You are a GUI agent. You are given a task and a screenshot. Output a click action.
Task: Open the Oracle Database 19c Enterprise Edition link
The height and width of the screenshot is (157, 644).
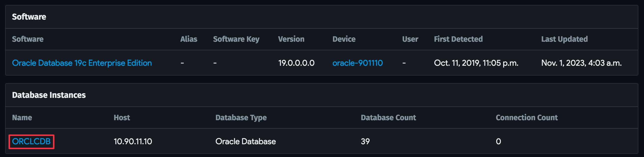pyautogui.click(x=82, y=63)
